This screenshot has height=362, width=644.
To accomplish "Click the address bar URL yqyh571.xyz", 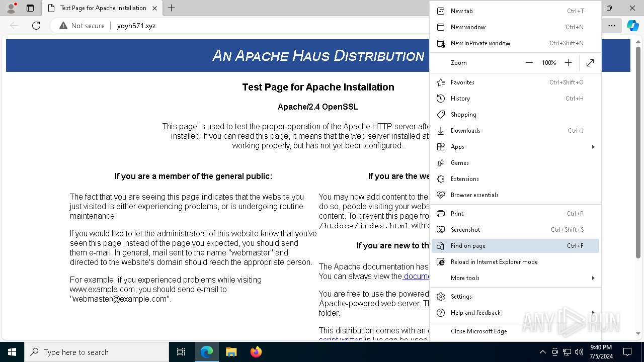I will 136,26.
